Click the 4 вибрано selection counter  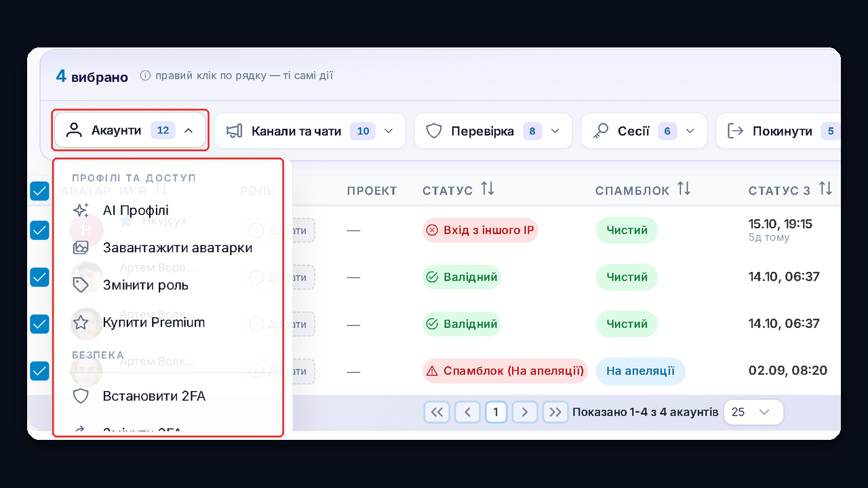click(x=92, y=77)
